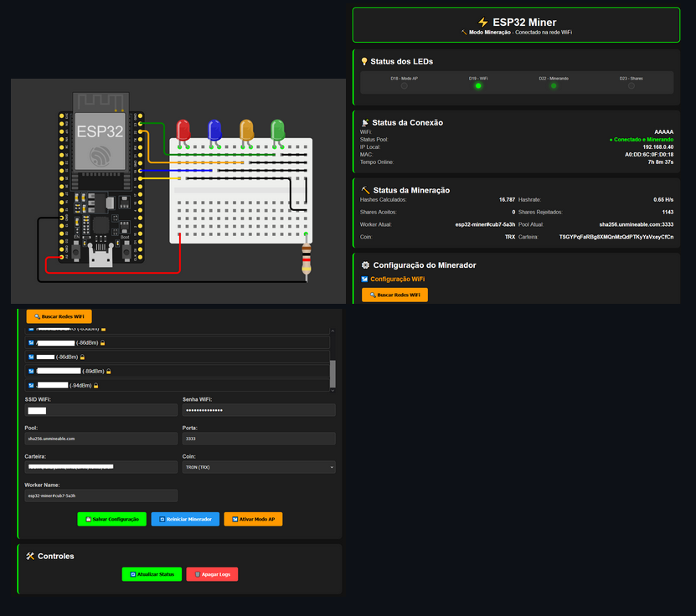Click the Porta input field
Viewport: 696px width, 616px height.
(x=259, y=439)
